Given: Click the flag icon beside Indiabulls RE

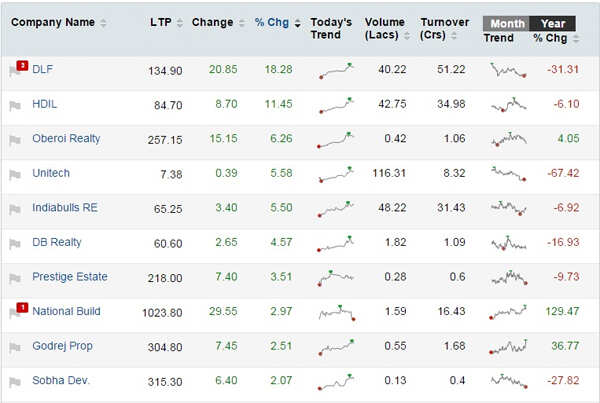Looking at the screenshot, I should pos(15,209).
